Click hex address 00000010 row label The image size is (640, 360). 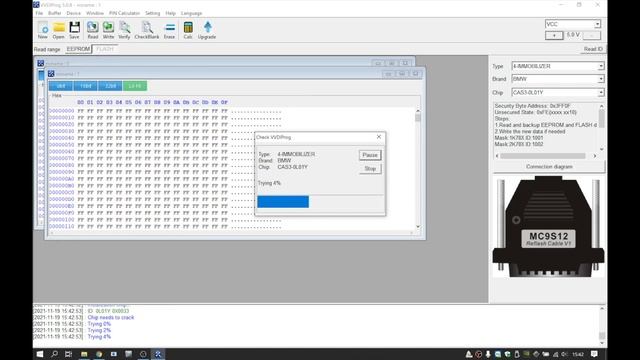[x=62, y=118]
